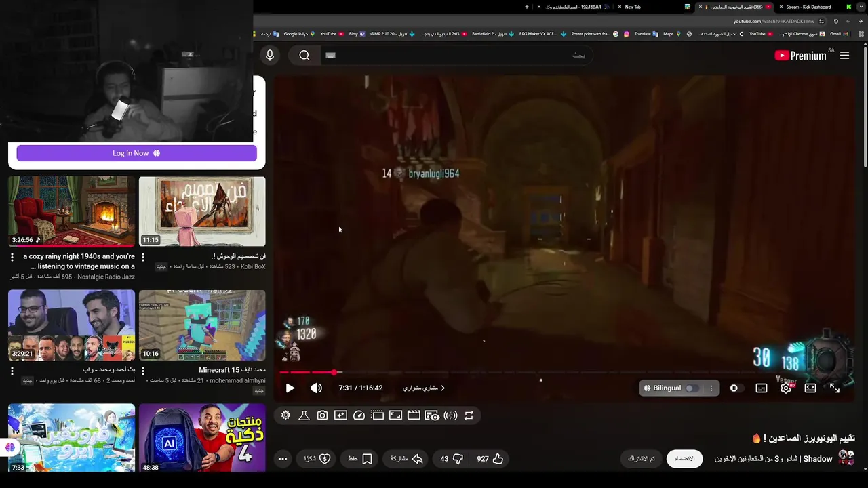
Task: Click the Log in Now button
Action: coord(136,153)
